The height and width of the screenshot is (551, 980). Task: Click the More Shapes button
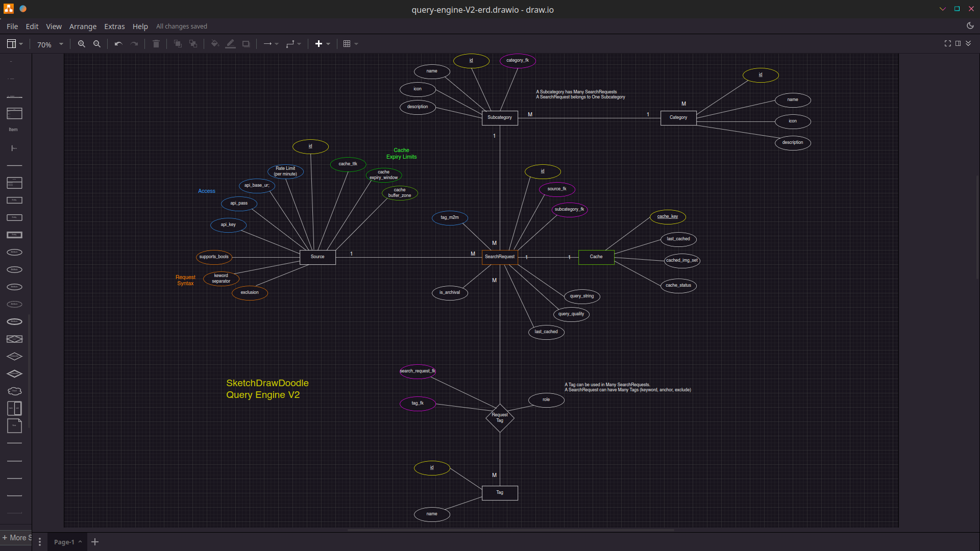pos(16,538)
